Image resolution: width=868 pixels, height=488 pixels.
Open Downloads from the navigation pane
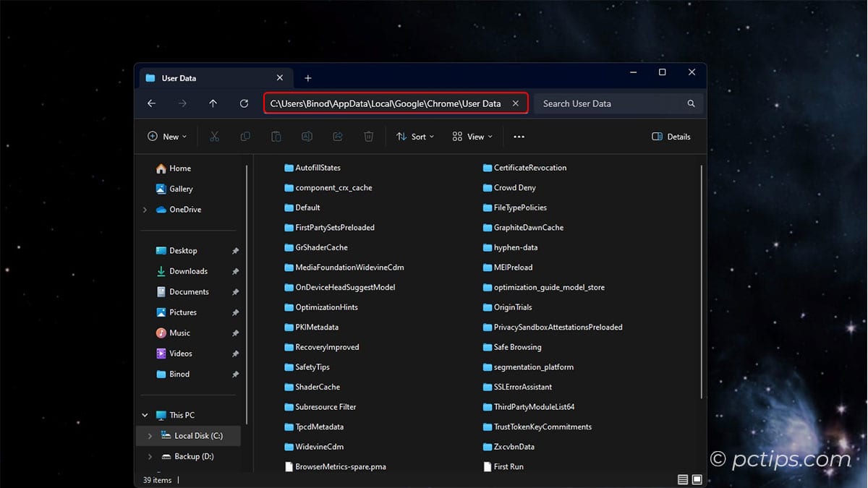(187, 271)
